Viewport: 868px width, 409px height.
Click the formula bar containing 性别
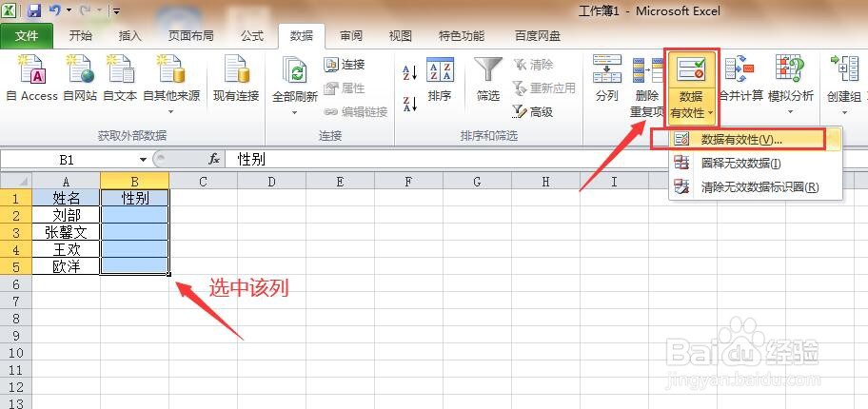click(545, 160)
